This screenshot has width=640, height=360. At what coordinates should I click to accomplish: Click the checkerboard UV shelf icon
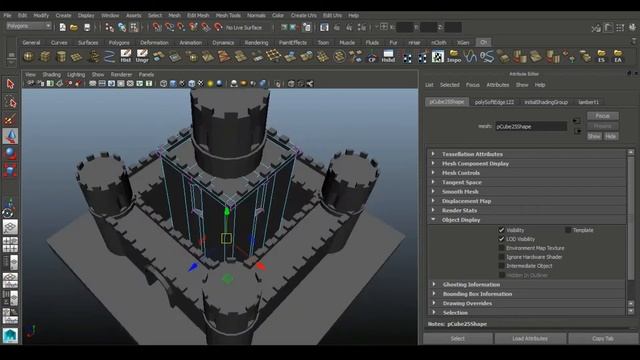438,56
